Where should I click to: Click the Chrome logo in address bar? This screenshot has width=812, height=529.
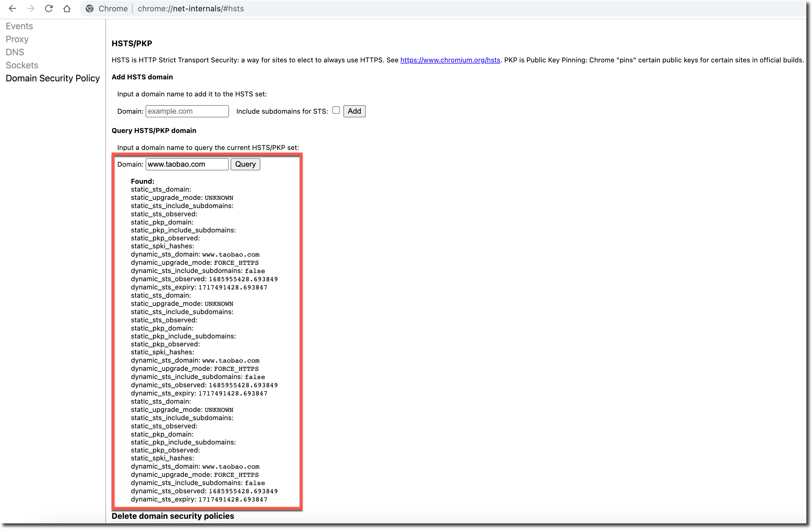(90, 9)
